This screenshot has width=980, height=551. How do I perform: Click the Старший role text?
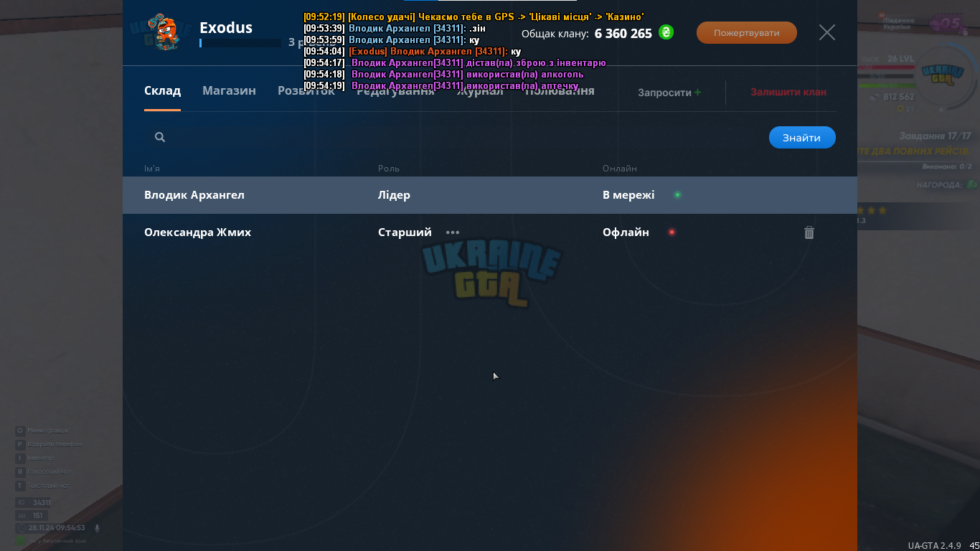[x=405, y=232]
